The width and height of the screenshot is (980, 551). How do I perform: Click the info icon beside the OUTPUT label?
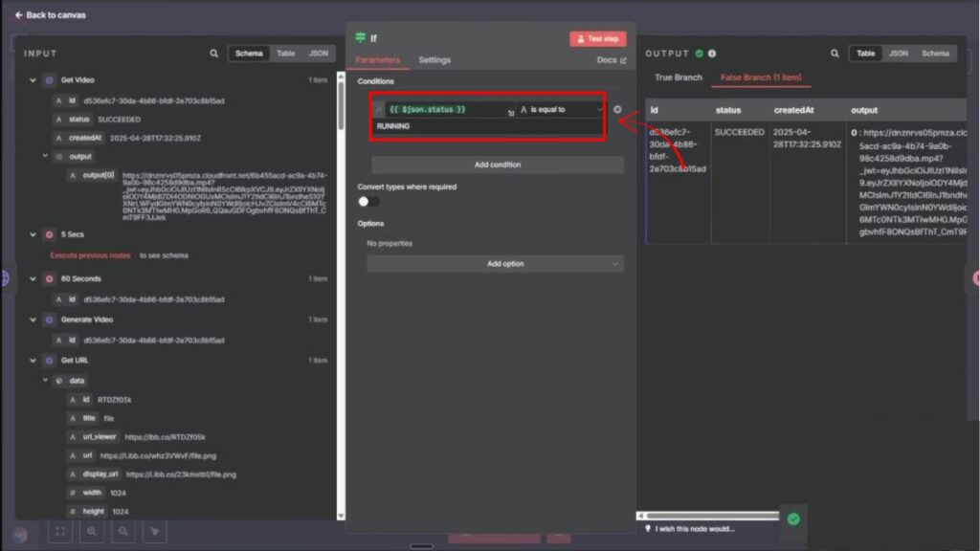coord(712,54)
